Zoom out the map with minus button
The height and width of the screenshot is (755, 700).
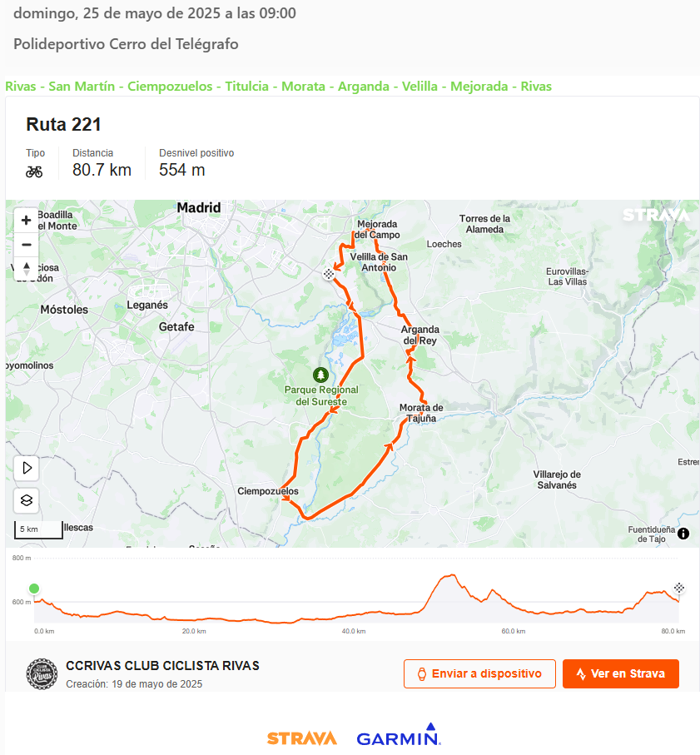coord(27,245)
